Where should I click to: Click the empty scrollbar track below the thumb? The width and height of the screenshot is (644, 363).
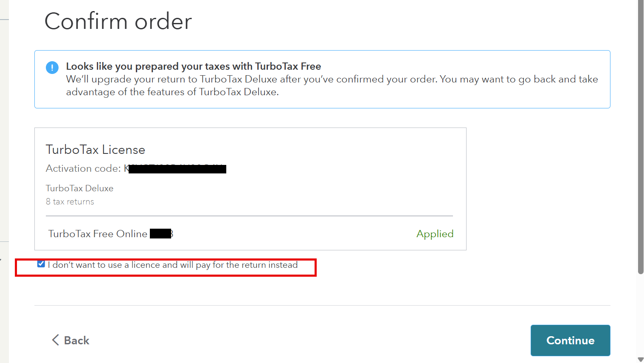(x=641, y=315)
